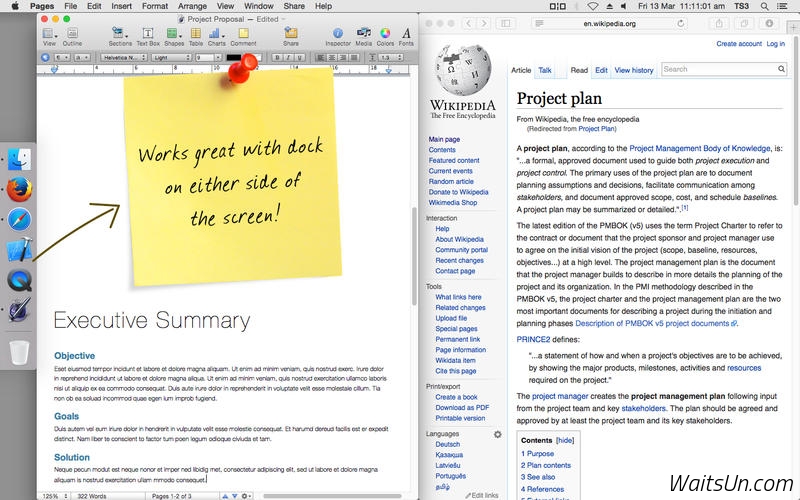Justify text in Pages format bar

coord(354,58)
